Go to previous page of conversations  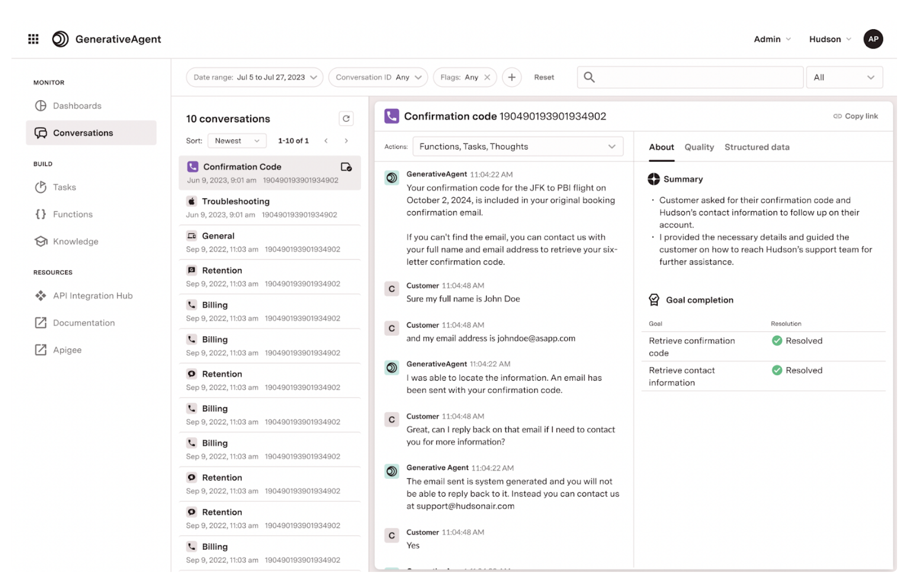pyautogui.click(x=326, y=141)
